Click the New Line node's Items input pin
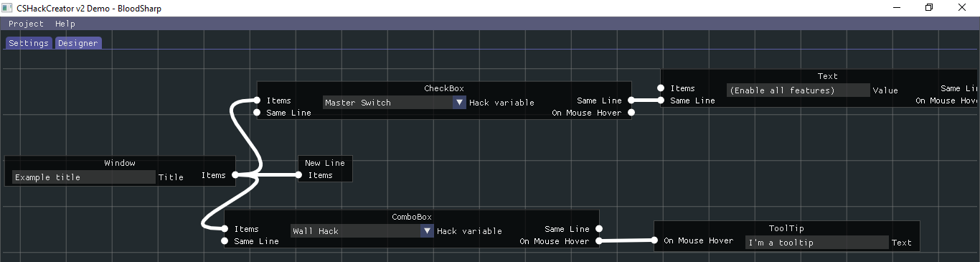 pos(299,174)
